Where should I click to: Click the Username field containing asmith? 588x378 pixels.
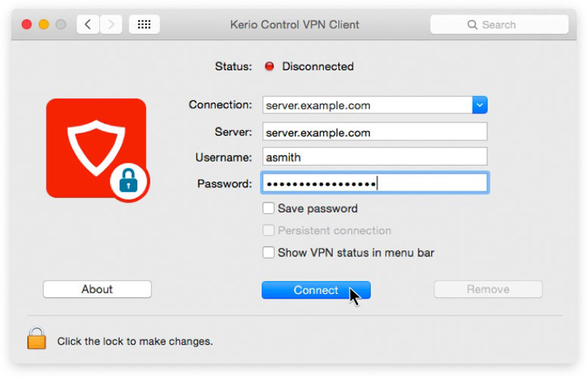click(374, 157)
